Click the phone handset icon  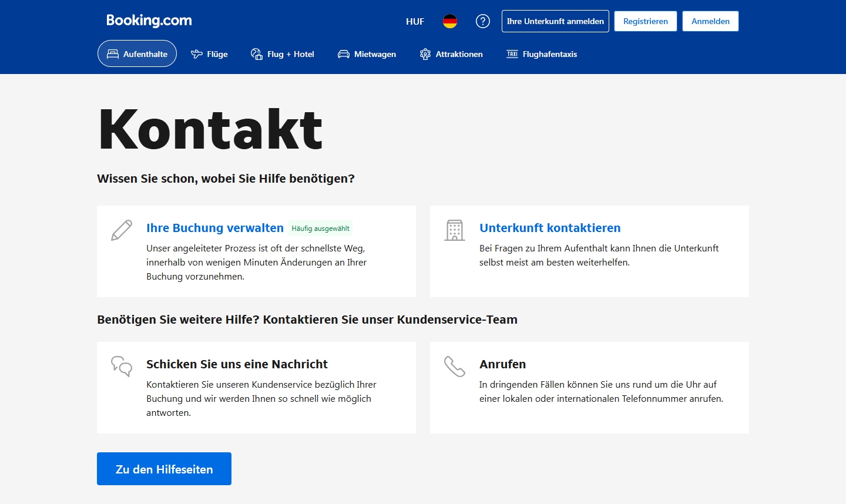tap(455, 366)
